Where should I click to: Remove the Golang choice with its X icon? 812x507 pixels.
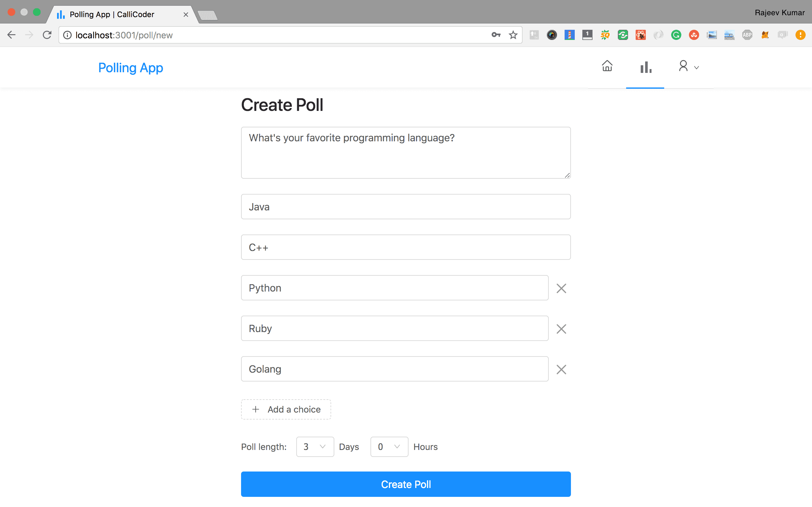[561, 369]
